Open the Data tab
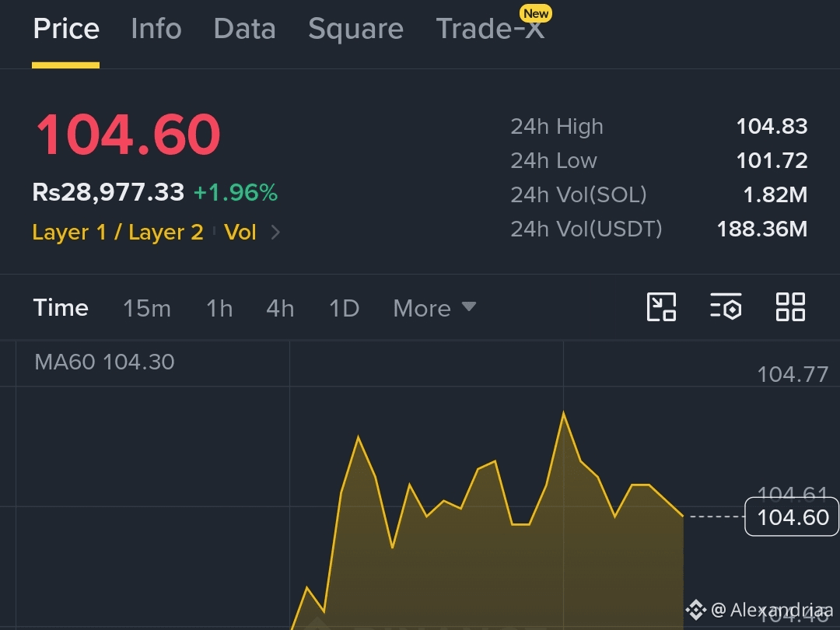 [245, 29]
